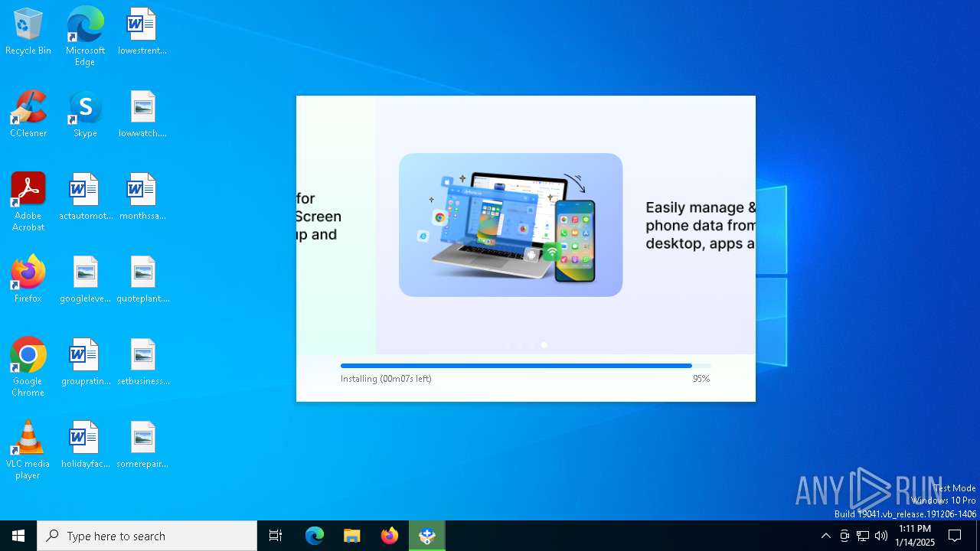The height and width of the screenshot is (551, 980).
Task: Launch Firefox from the desktop shortcut
Action: [x=28, y=279]
